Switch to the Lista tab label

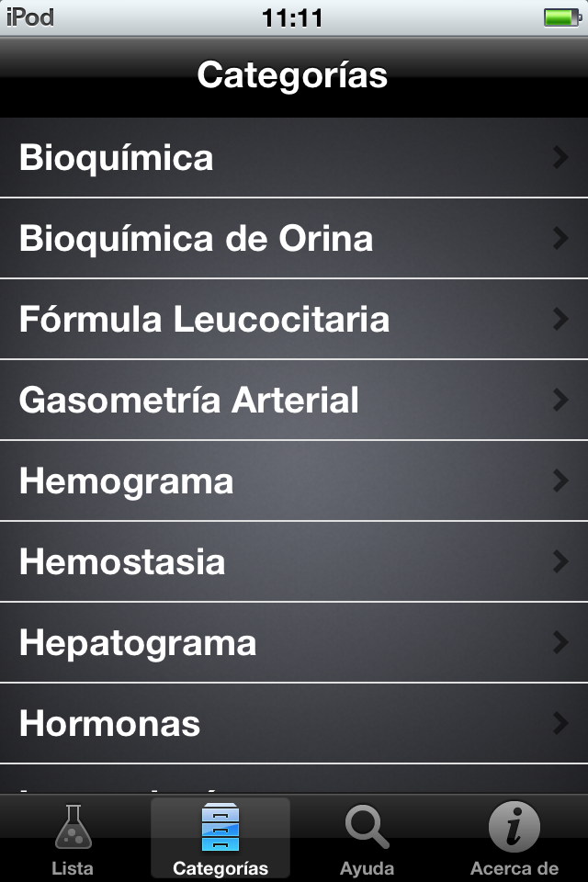(x=73, y=868)
